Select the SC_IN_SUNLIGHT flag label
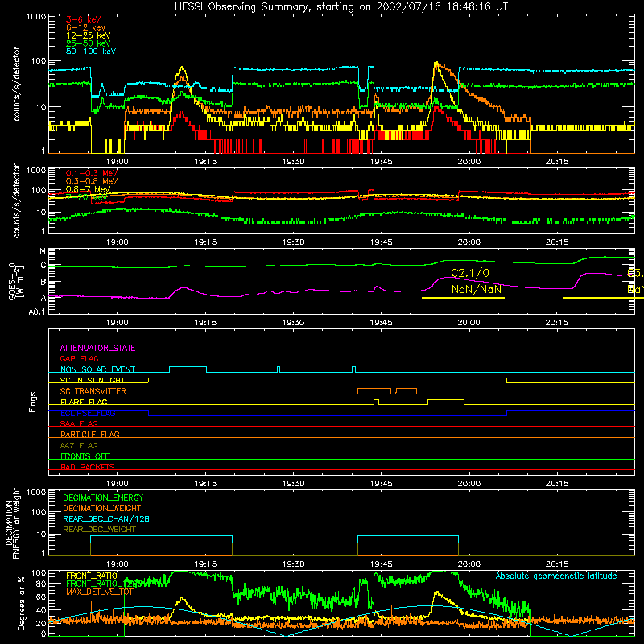 pos(93,380)
